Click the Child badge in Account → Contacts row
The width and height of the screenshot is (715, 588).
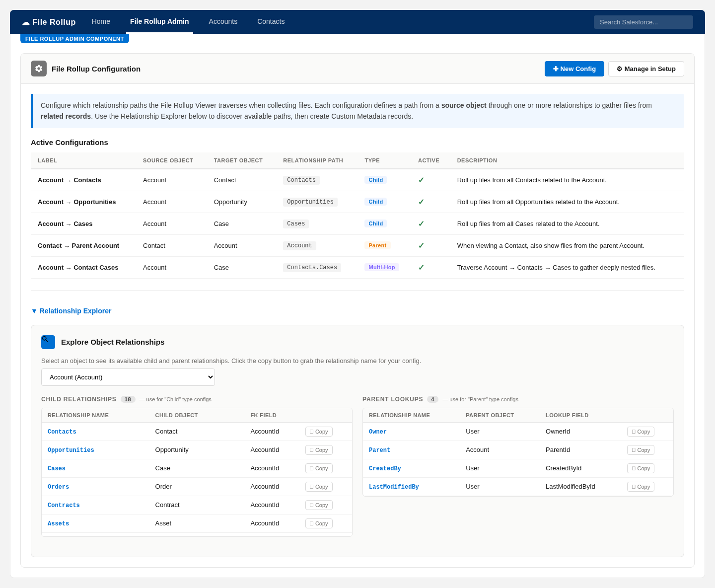(375, 180)
